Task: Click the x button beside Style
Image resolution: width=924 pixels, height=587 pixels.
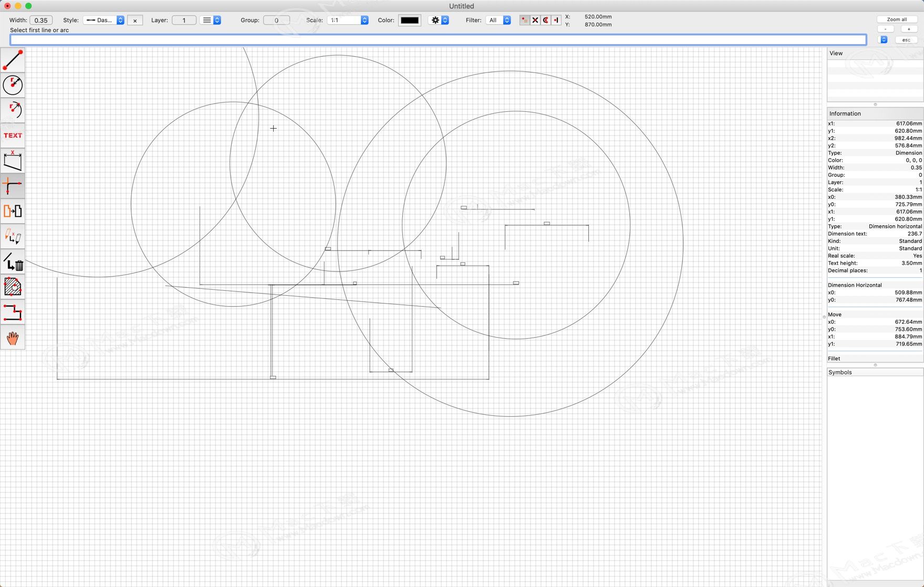Action: click(135, 20)
